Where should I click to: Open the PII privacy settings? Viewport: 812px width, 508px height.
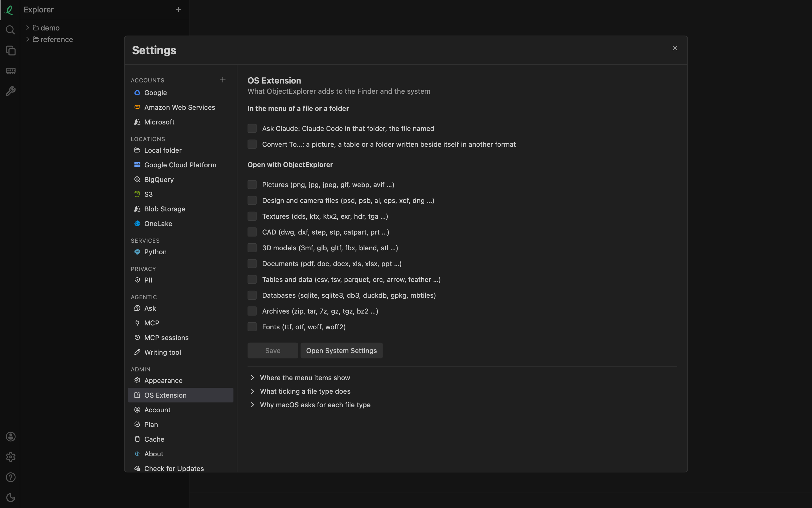click(180, 280)
